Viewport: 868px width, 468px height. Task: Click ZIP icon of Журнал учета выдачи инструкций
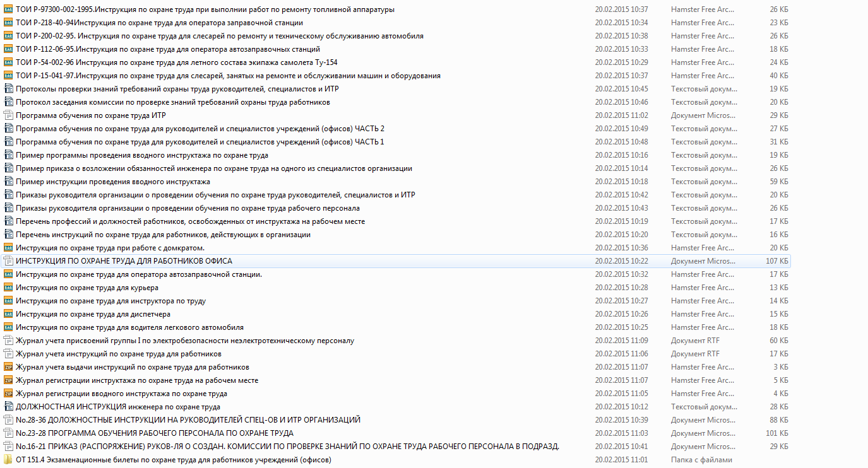click(8, 367)
